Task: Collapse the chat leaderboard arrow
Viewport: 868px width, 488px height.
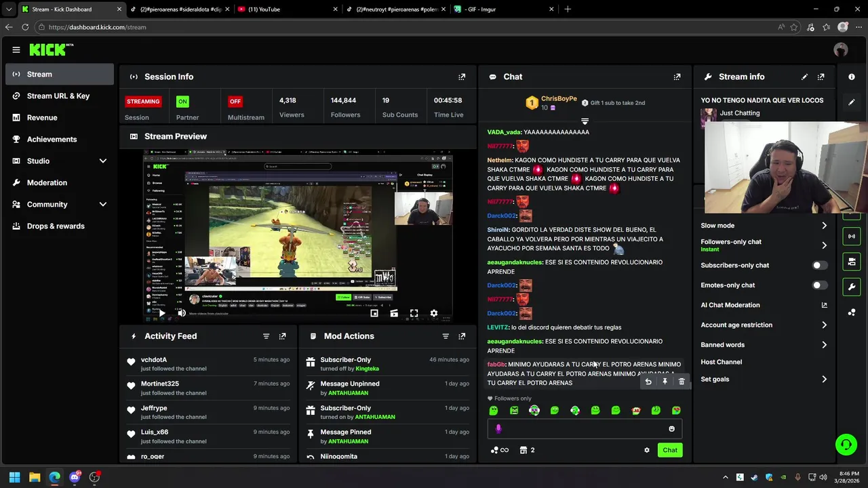Action: point(585,121)
